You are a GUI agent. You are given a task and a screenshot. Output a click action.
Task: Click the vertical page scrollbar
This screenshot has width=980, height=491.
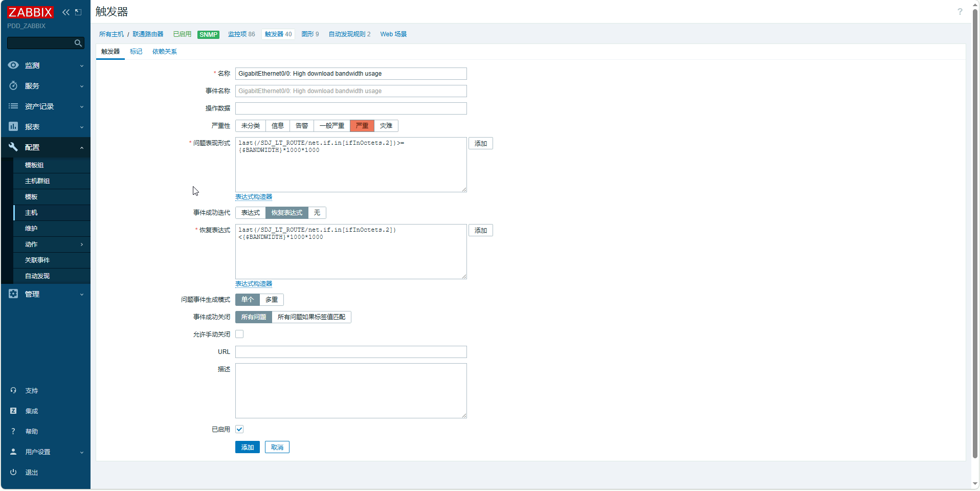(975, 230)
